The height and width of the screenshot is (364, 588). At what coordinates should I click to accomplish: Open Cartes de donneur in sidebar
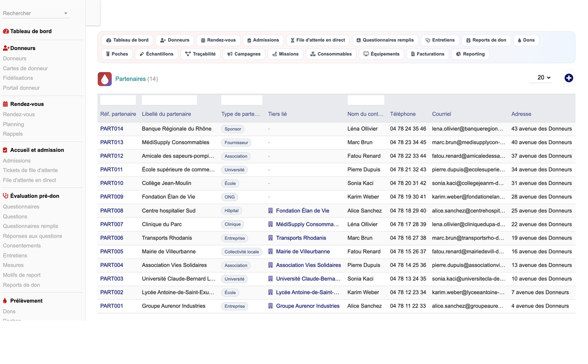coord(25,69)
